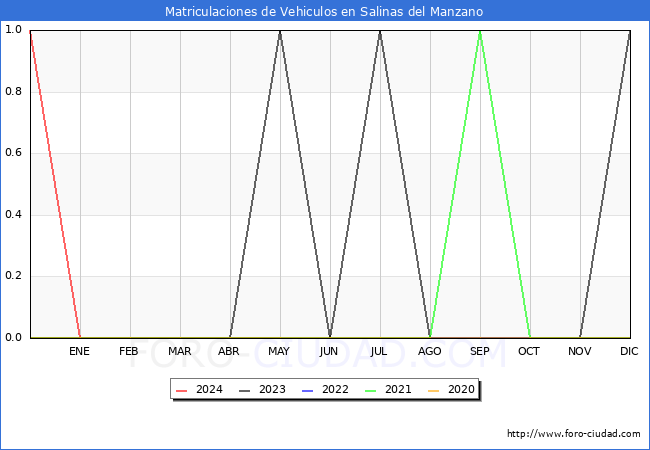Click the 0.6 y-axis value
650x450 pixels.
coord(13,152)
